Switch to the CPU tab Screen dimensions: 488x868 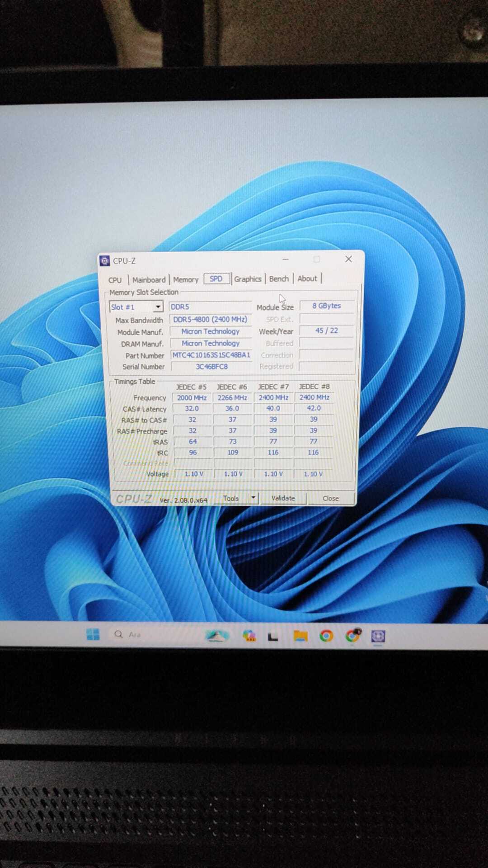(115, 280)
